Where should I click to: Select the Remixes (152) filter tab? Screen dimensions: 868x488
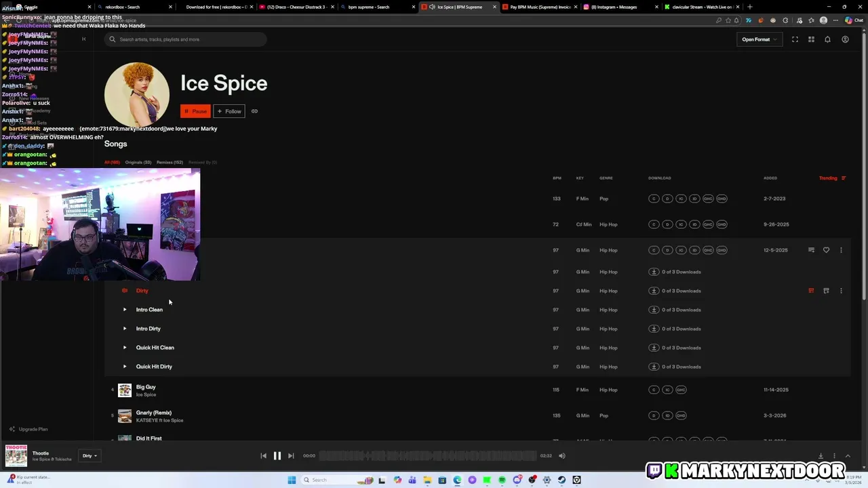(170, 163)
